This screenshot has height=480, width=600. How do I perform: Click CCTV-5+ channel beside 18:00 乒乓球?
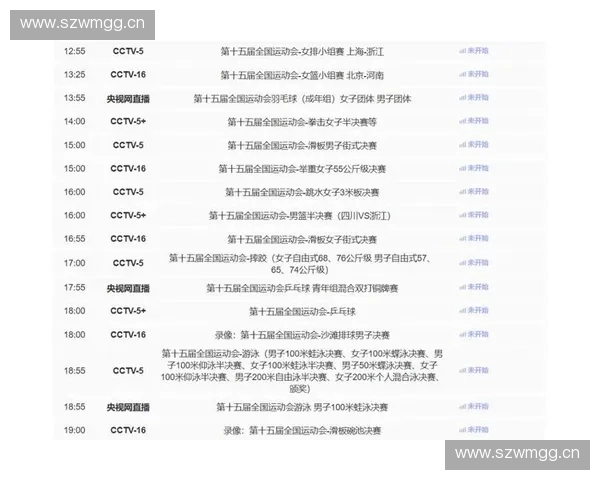point(128,311)
